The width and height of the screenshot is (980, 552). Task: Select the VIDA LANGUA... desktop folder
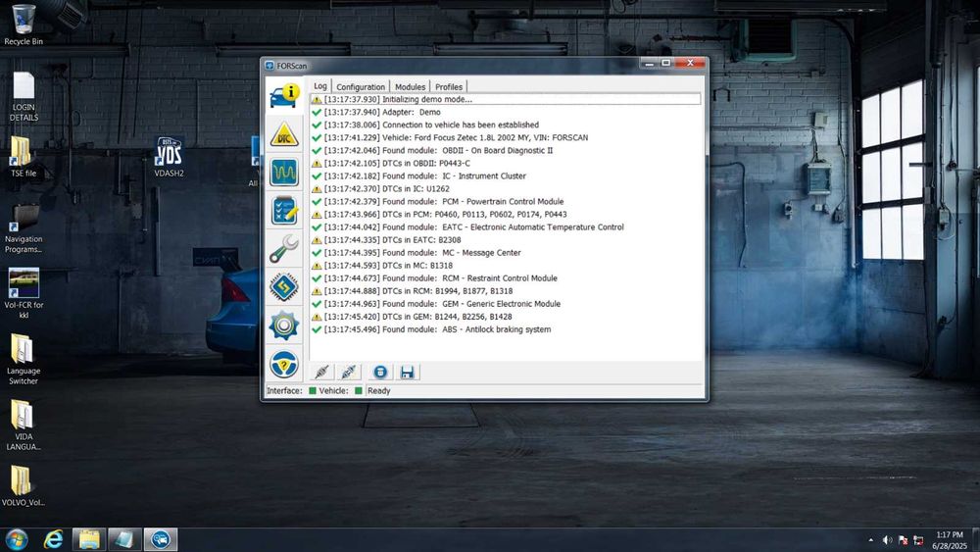tap(24, 426)
